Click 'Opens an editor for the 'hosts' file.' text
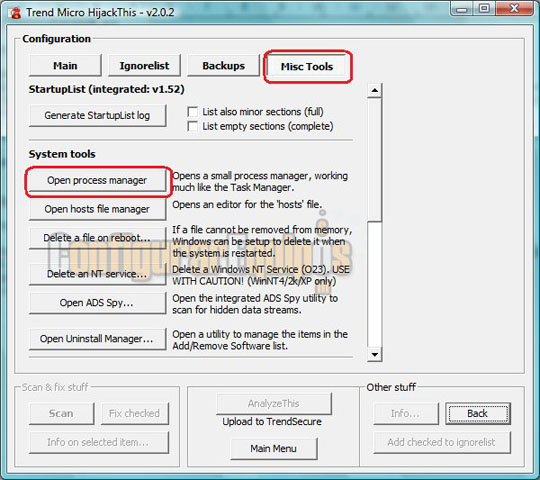Screen dimensions: 540x480 (247, 205)
